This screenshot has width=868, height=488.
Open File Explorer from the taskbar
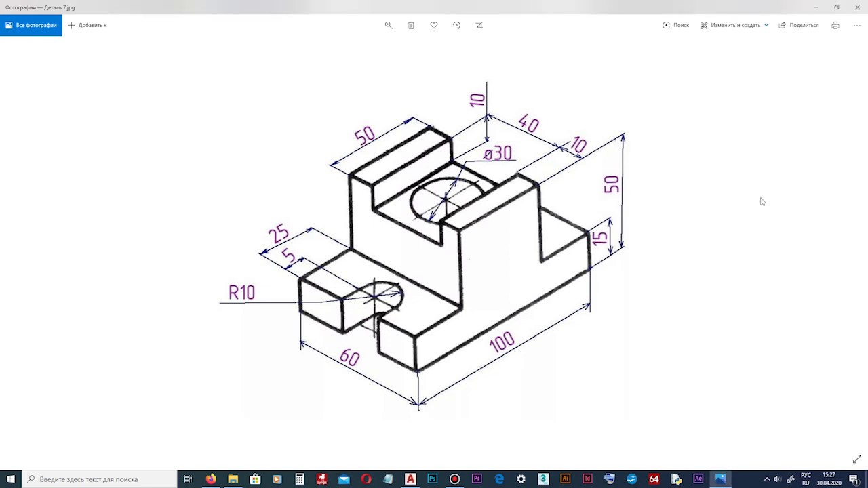(233, 479)
